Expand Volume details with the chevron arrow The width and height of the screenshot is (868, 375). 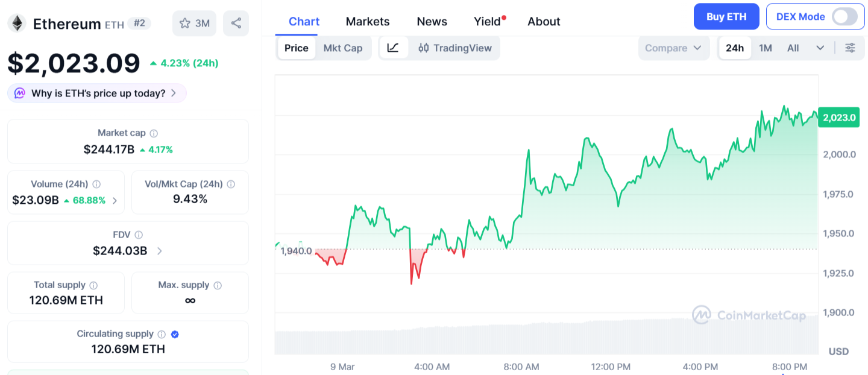click(116, 200)
